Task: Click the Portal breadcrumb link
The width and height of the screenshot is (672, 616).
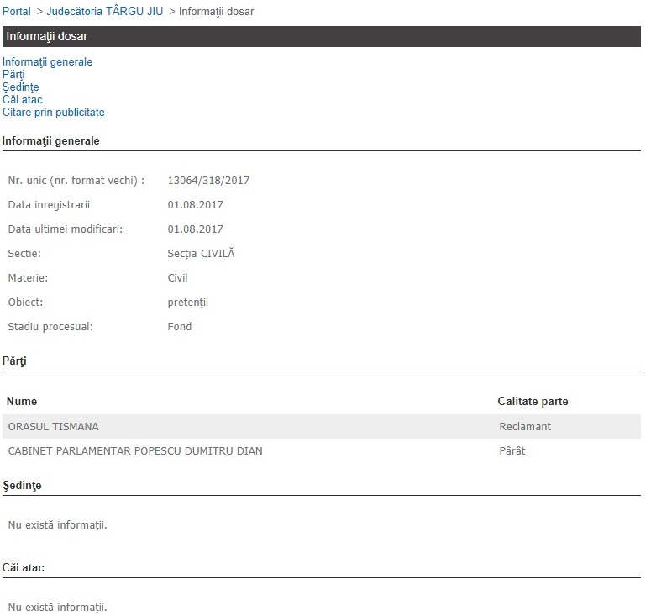Action: pos(17,12)
